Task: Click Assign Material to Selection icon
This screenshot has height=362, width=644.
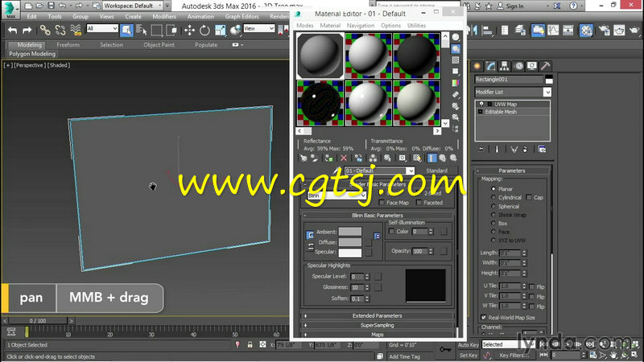Action: [x=328, y=158]
